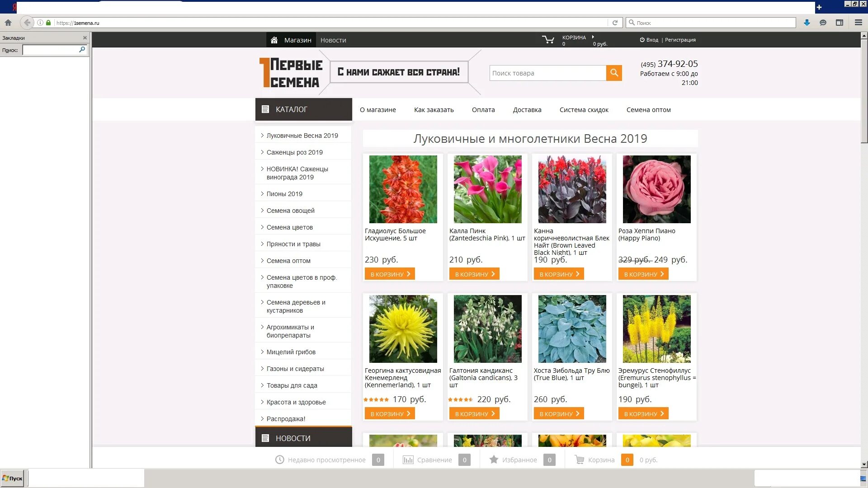Image resolution: width=868 pixels, height=488 pixels.
Task: Add Эремурус Стенофиллус to cart
Action: point(643,413)
